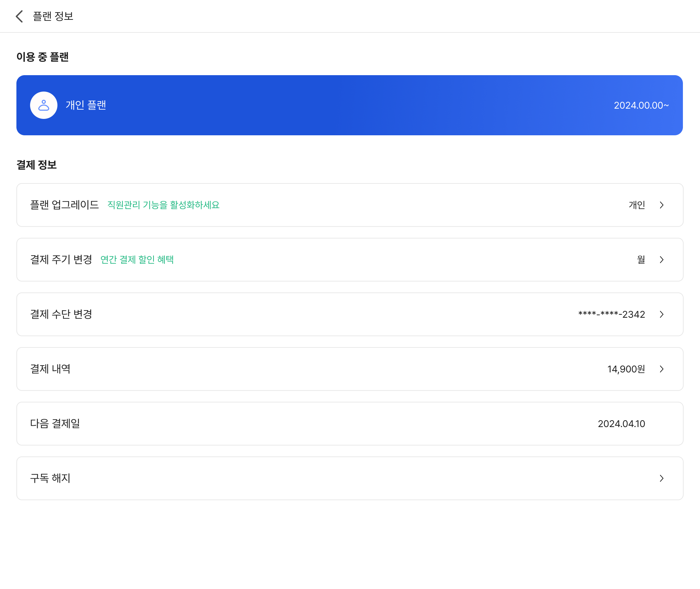700x589 pixels.
Task: Open the 결제 주기 변경 row chevron
Action: [x=662, y=260]
